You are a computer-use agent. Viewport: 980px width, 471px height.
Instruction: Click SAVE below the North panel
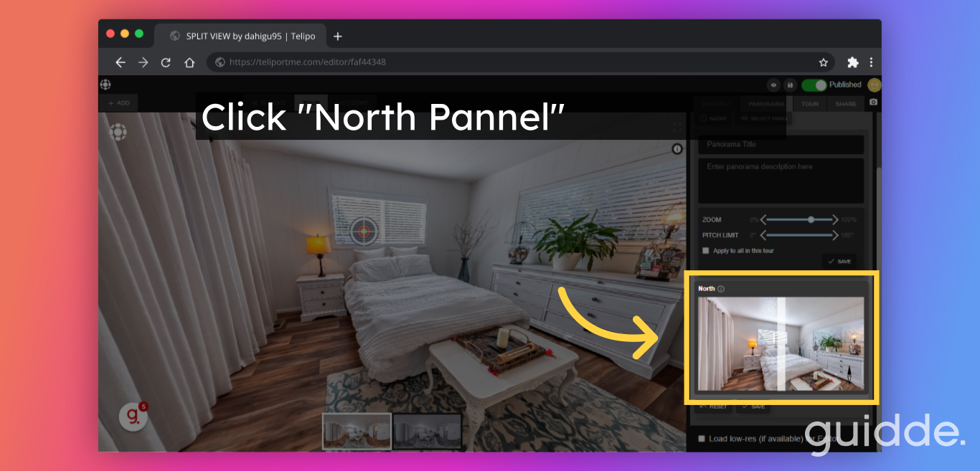(753, 407)
